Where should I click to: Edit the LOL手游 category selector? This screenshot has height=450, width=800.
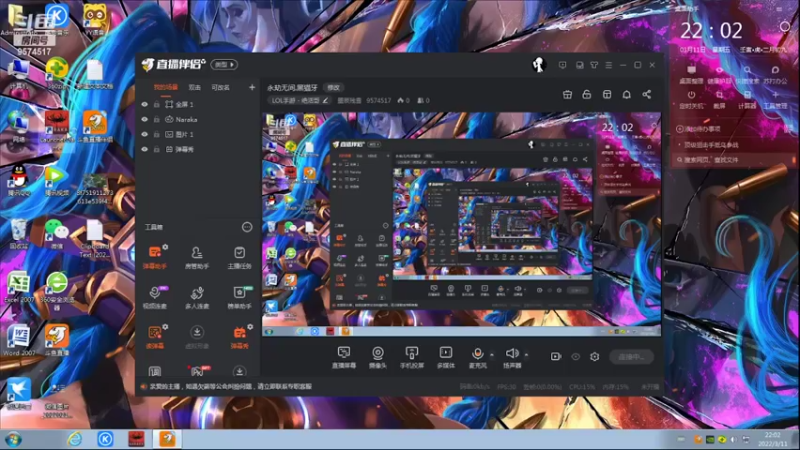299,101
